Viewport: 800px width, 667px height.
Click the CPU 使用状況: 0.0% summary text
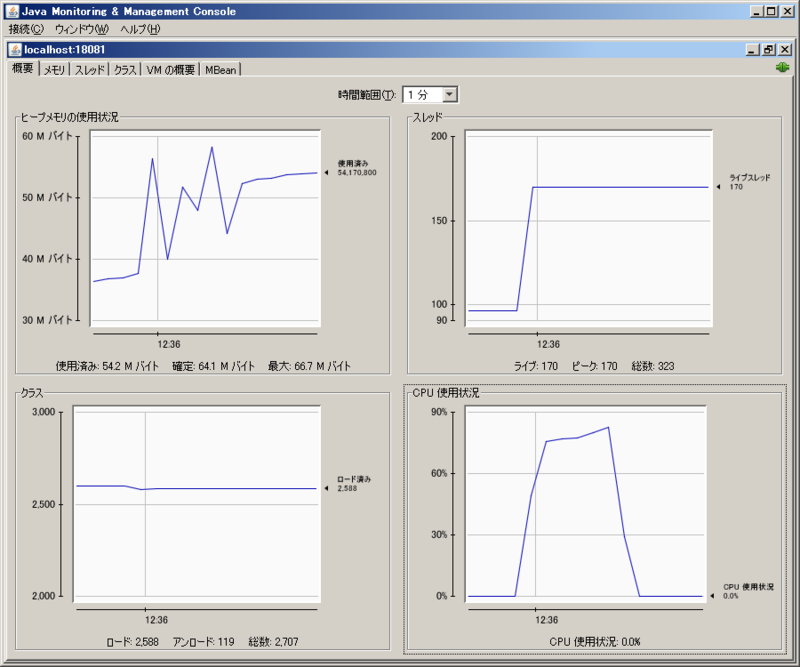(595, 641)
